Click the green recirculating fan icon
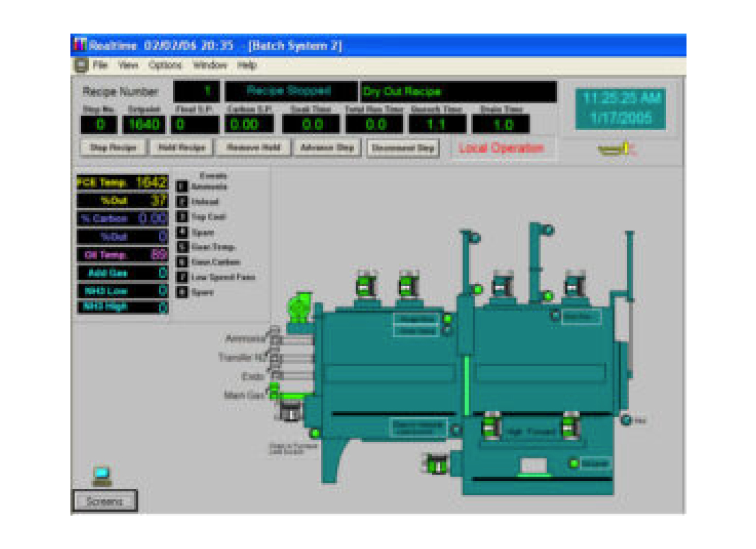The image size is (756, 549). tap(298, 308)
